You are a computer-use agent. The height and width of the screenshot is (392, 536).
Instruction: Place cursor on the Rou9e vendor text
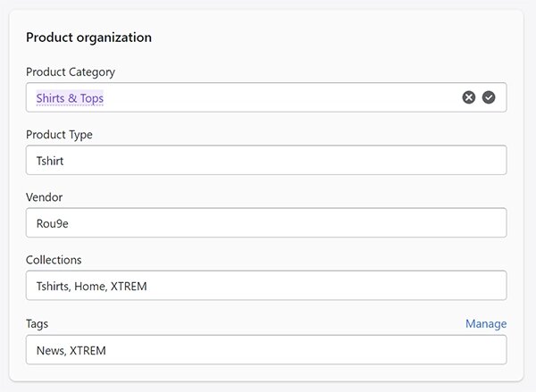click(x=53, y=223)
